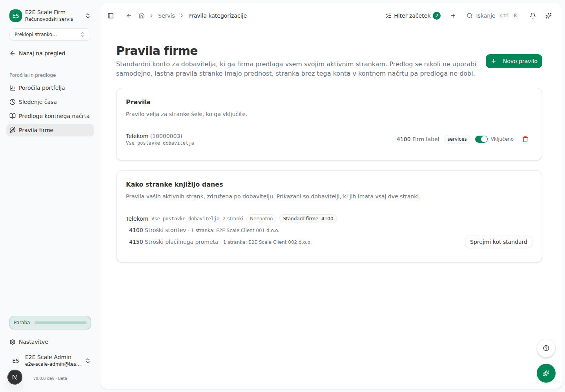Click the Neenotno badge

tap(261, 219)
